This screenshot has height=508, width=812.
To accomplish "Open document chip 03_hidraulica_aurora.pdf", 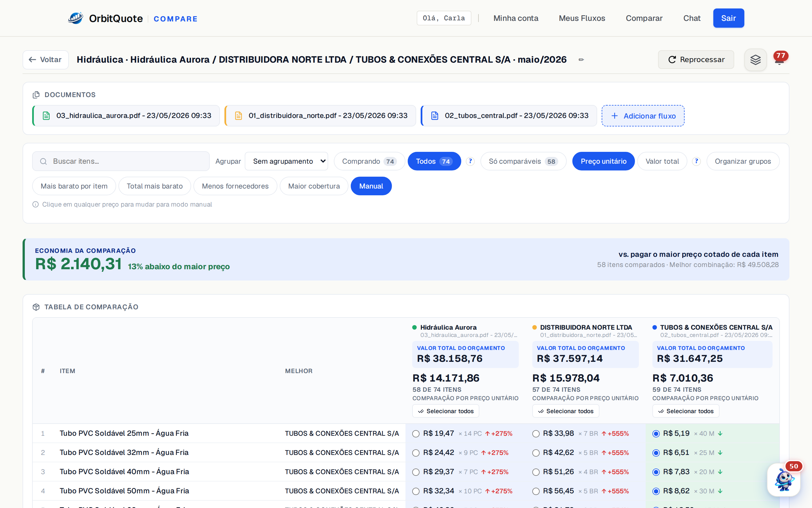I will [x=126, y=116].
